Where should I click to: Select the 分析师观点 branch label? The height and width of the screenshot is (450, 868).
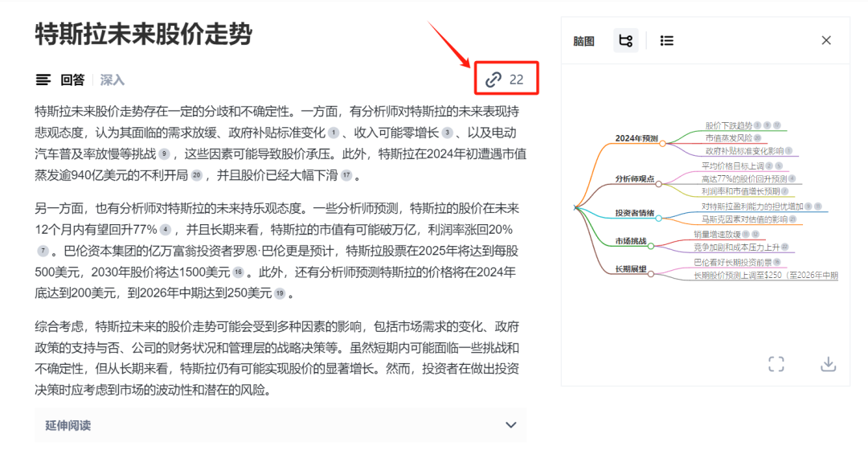point(634,178)
